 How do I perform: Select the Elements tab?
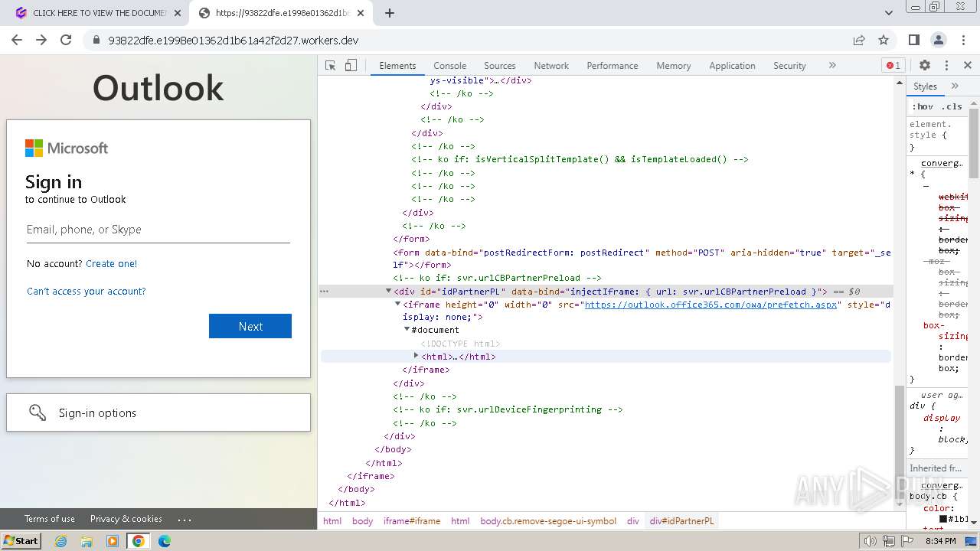tap(397, 66)
